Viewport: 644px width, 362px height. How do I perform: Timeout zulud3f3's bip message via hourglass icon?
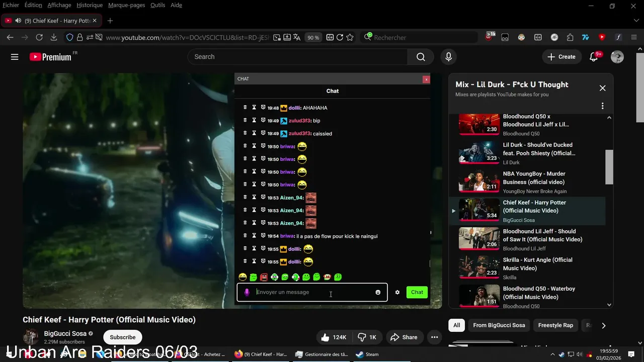254,121
